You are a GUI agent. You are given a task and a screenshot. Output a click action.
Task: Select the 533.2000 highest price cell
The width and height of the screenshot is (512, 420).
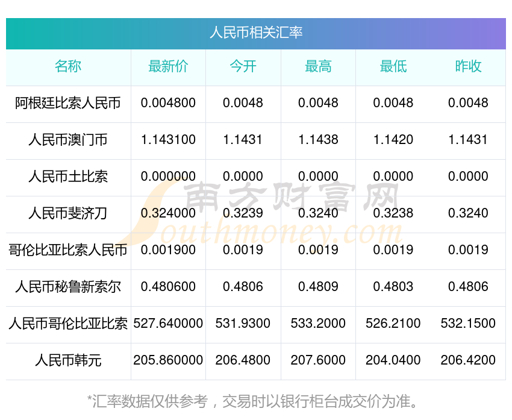318,324
